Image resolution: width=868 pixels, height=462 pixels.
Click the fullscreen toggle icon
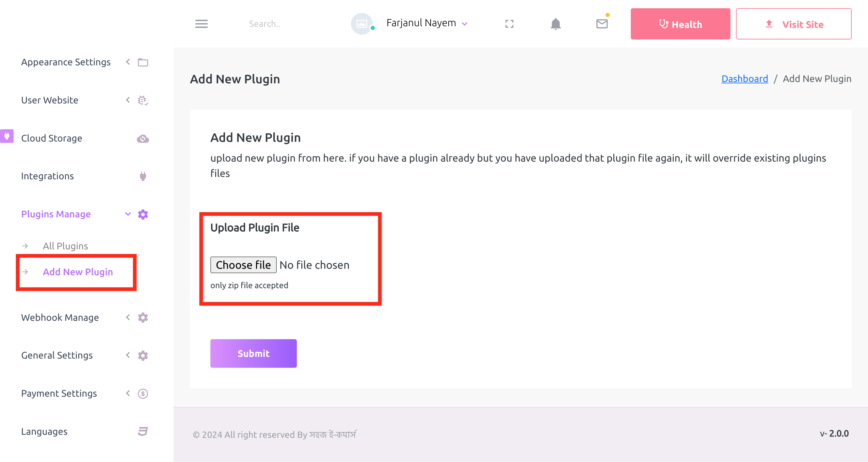point(509,24)
